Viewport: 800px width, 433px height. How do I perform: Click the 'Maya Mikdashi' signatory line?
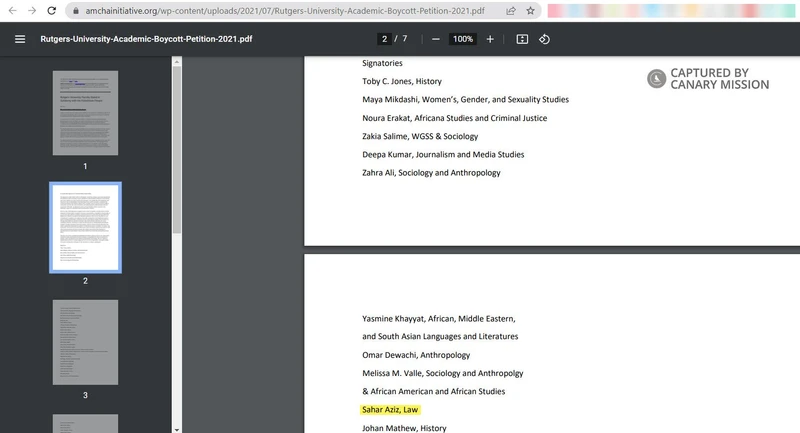[465, 100]
